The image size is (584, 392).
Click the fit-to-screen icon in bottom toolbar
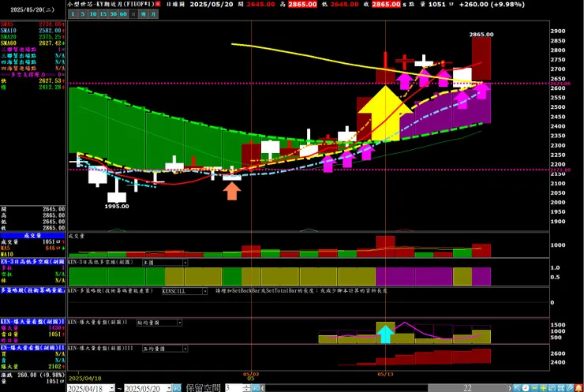tap(561, 388)
